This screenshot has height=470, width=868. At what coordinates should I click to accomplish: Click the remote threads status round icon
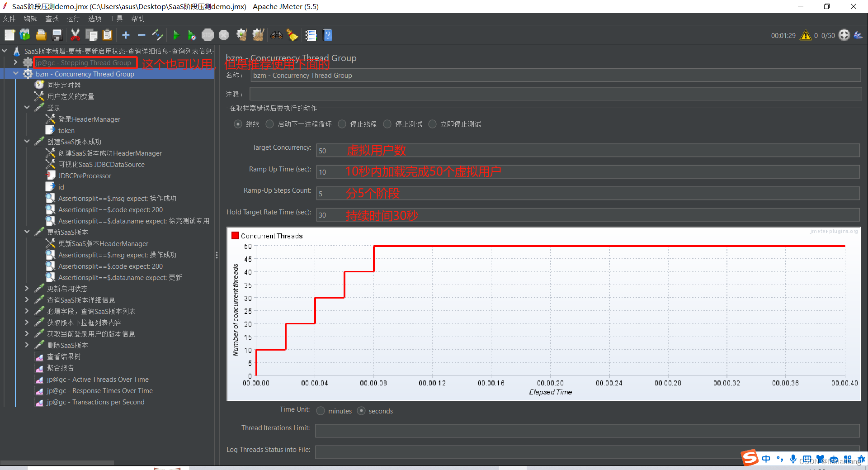[844, 35]
